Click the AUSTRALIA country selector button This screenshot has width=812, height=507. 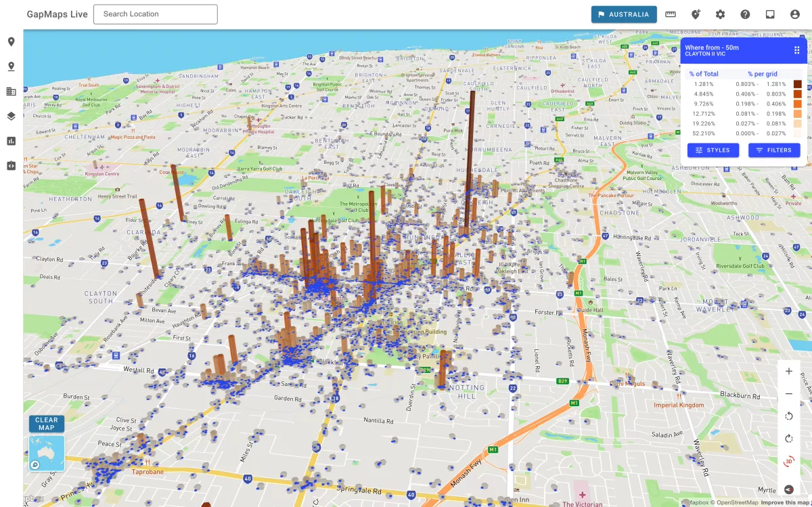[x=623, y=14]
